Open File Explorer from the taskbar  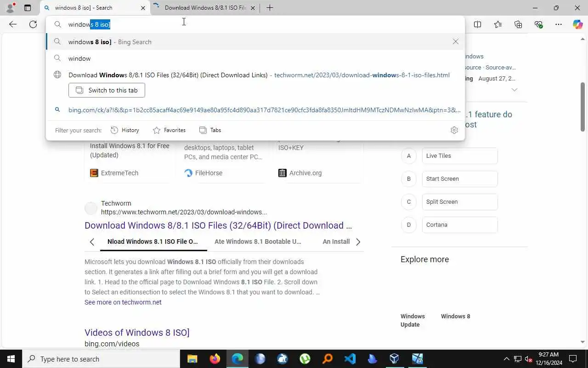click(x=192, y=359)
